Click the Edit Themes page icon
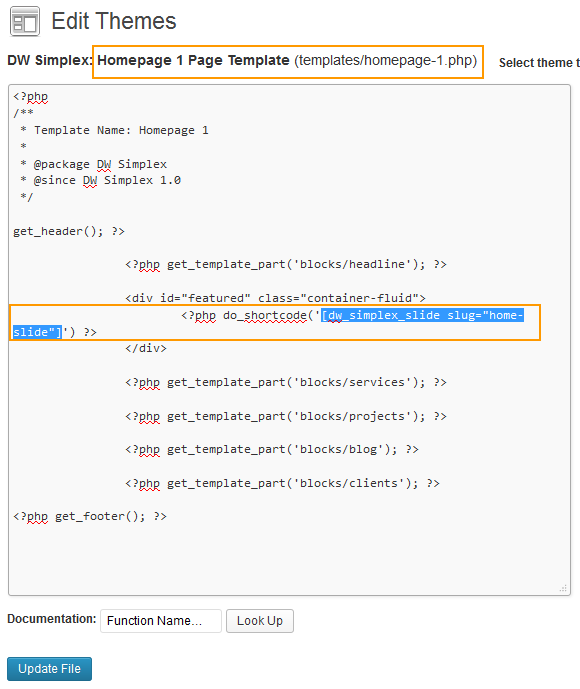Image resolution: width=580 pixels, height=689 pixels. [x=25, y=22]
